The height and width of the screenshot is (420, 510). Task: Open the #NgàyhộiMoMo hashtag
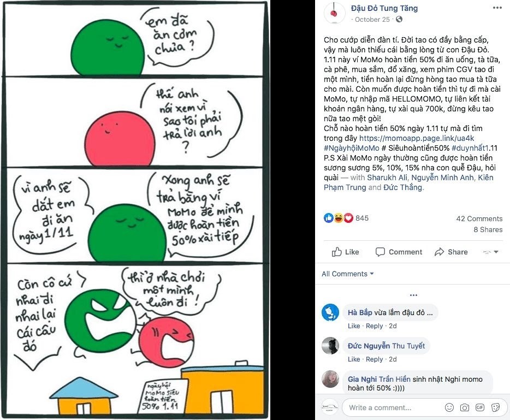pyautogui.click(x=351, y=148)
